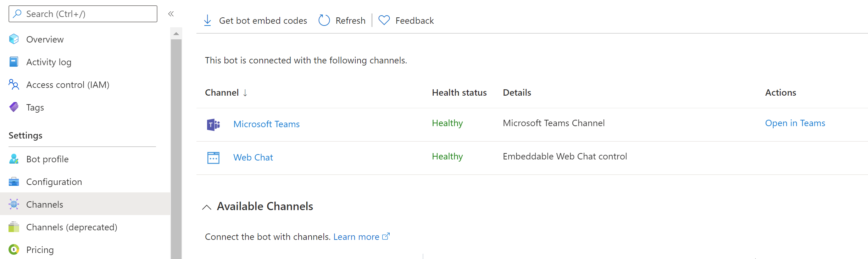Click the Settings section heading
The width and height of the screenshot is (868, 259).
pos(26,135)
